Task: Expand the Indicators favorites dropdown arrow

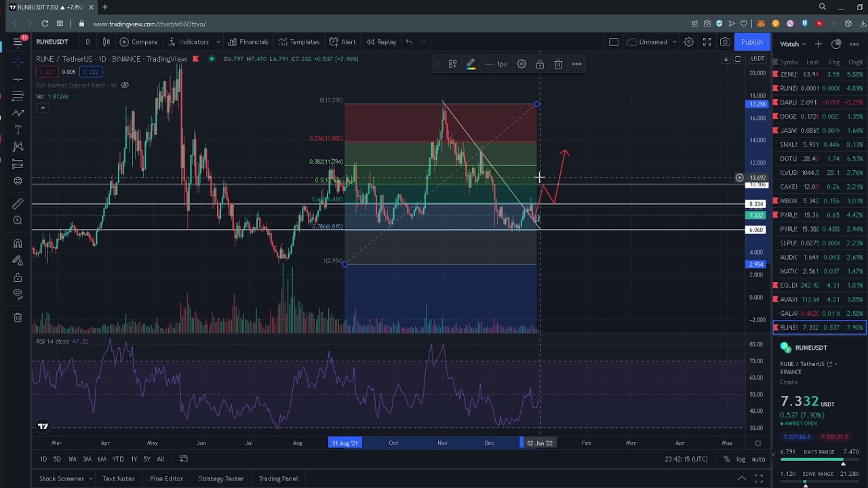Action: click(218, 42)
